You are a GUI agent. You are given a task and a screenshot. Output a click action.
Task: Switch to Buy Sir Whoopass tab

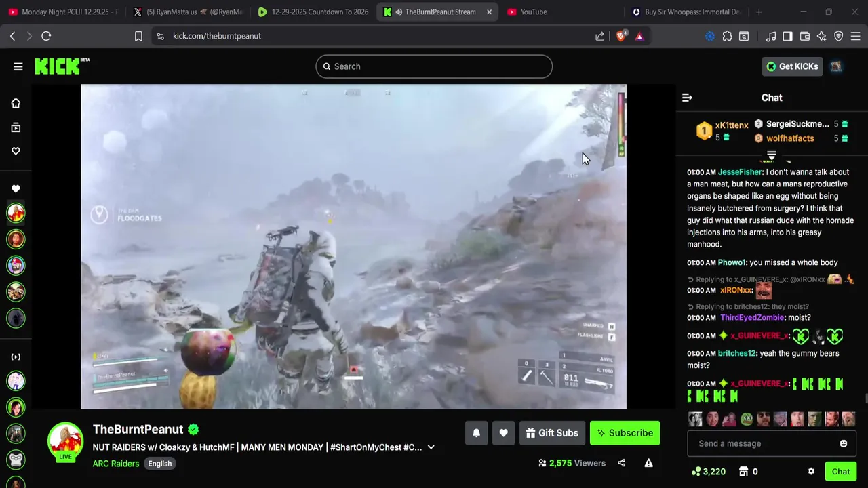[686, 12]
